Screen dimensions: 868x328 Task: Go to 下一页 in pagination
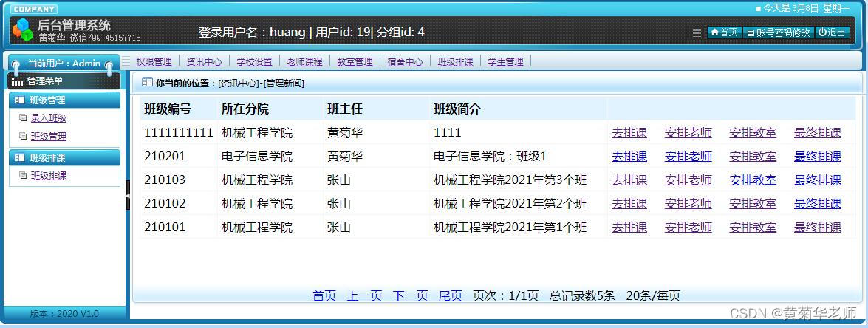(410, 296)
